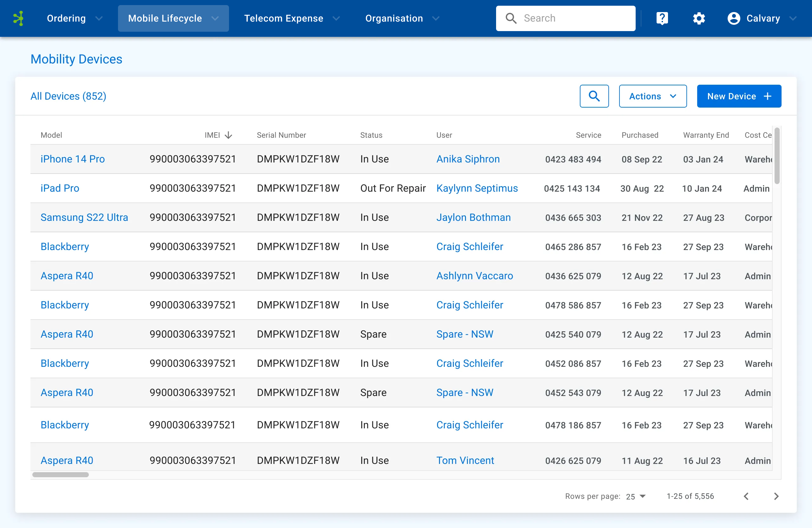Viewport: 812px width, 528px height.
Task: Expand the Calvary user account menu
Action: click(796, 18)
